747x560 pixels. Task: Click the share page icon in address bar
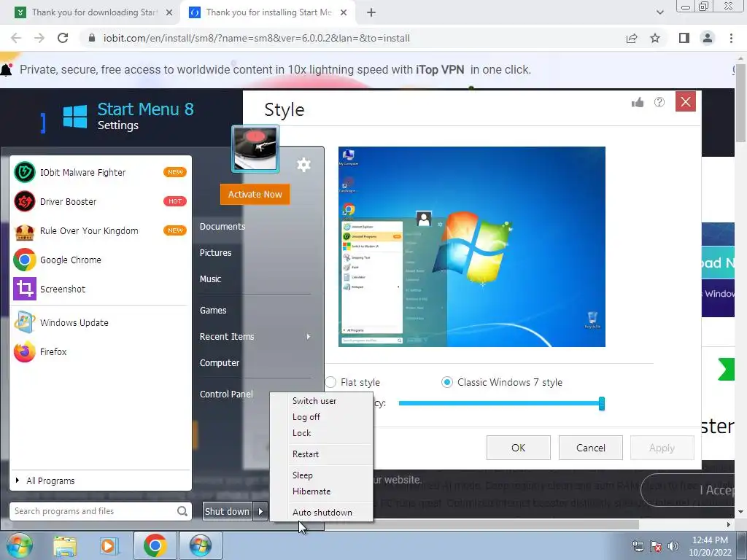(x=632, y=38)
